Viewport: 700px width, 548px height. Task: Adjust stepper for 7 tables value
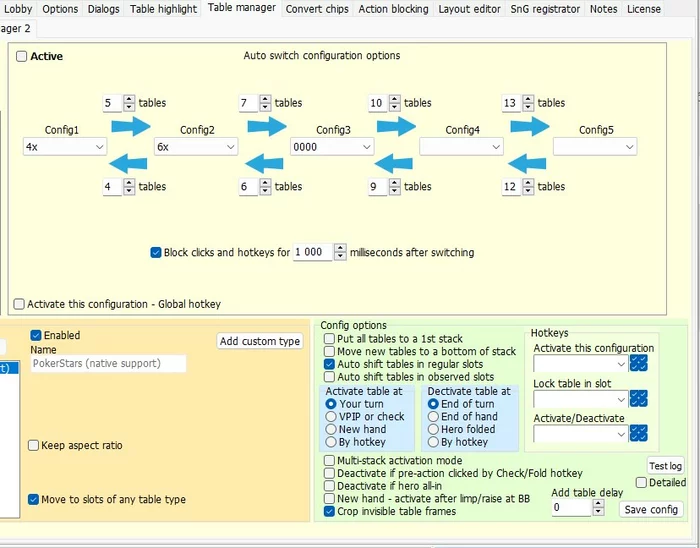265,103
